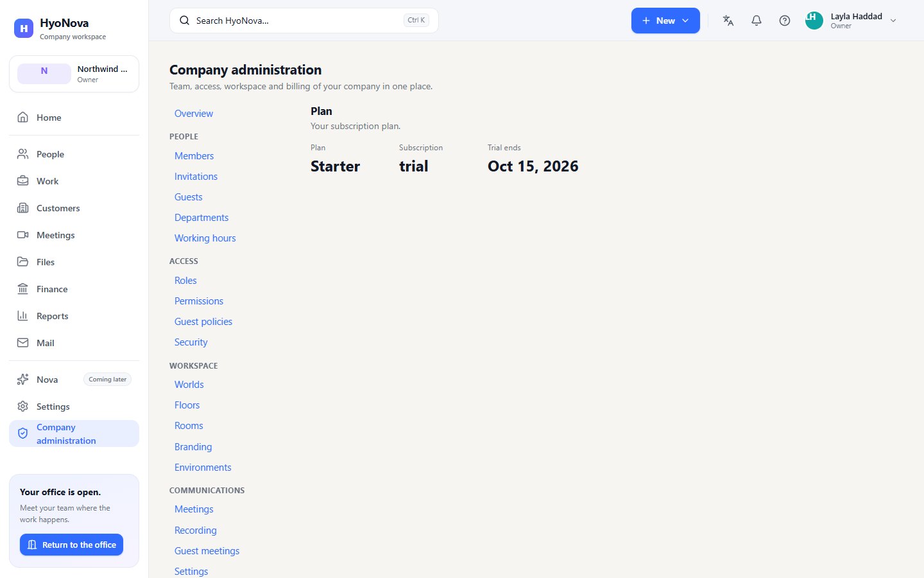Click the Settings gear icon in sidebar
The width and height of the screenshot is (924, 578).
click(x=23, y=407)
